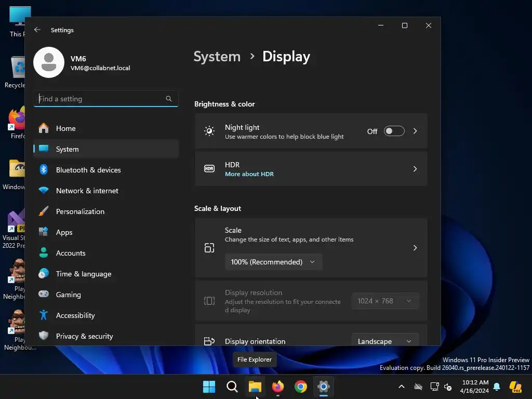Show hidden system tray icons
Image resolution: width=532 pixels, height=399 pixels.
[402, 387]
